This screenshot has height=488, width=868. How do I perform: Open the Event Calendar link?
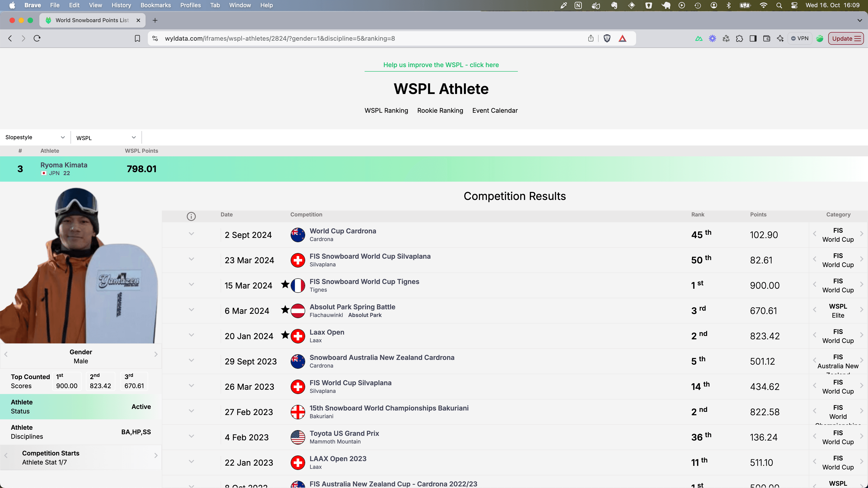tap(495, 110)
